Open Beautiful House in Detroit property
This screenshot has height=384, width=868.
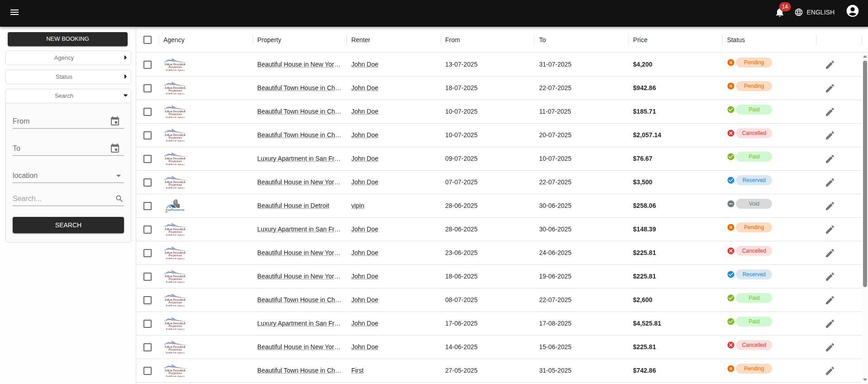click(x=293, y=206)
